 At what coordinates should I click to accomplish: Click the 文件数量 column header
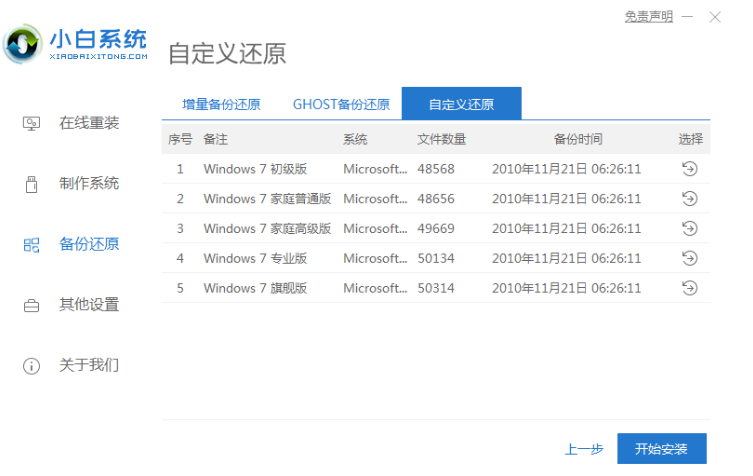point(441,139)
